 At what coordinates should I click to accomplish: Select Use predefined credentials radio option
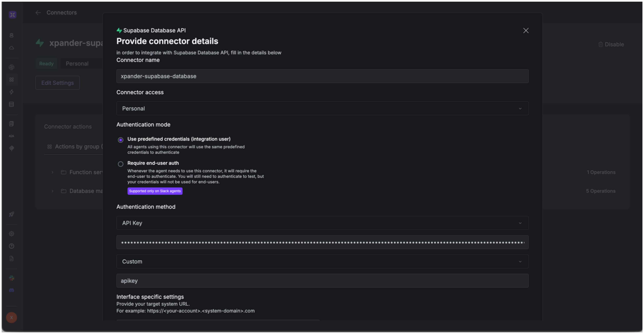120,140
